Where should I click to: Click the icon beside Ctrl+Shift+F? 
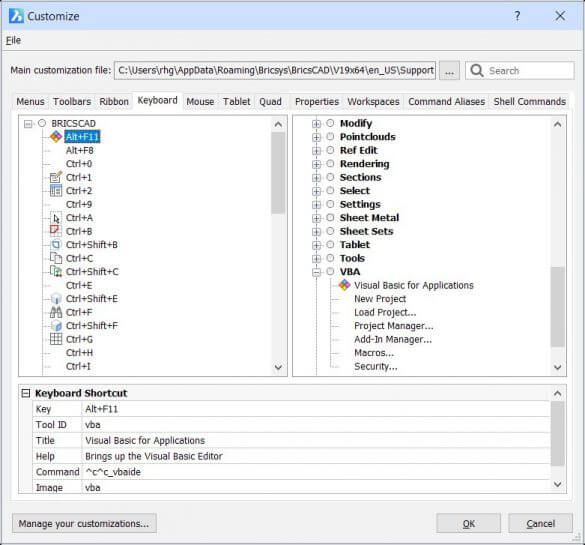56,326
